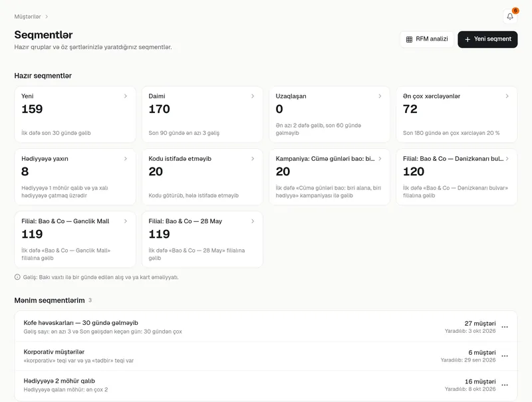Expand the Yeni segment card chevron
The image size is (532, 402).
126,96
